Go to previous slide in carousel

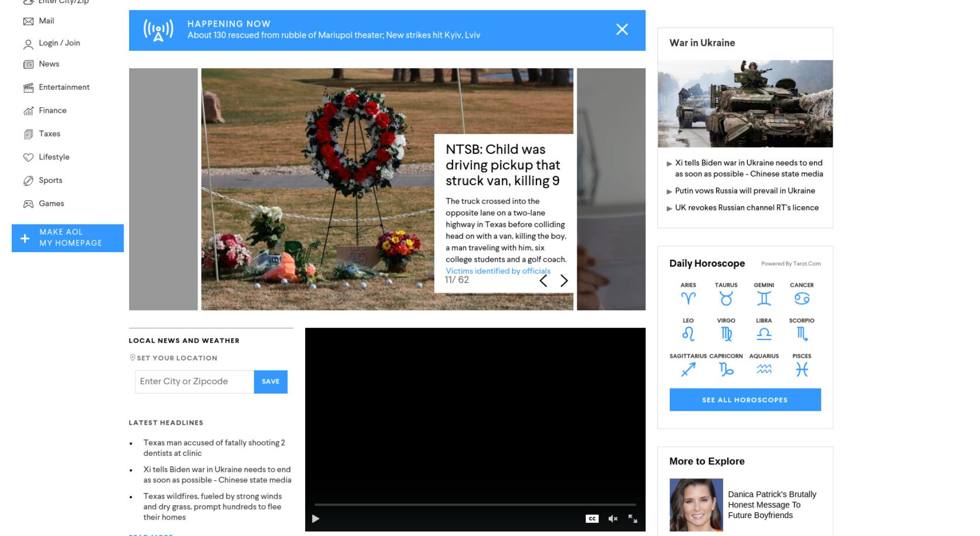point(544,280)
